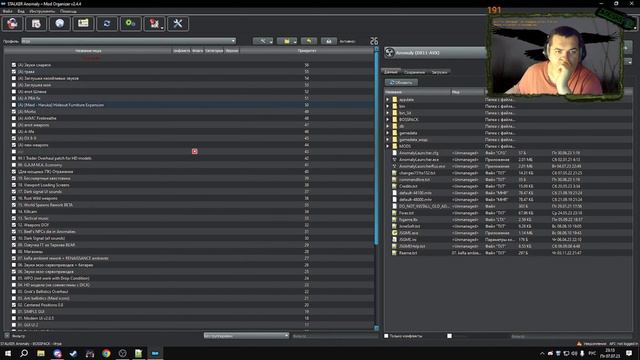Image resolution: width=640 pixels, height=360 pixels.
Task: Enable the only conflicts checkbox under data pane
Action: 386,336
